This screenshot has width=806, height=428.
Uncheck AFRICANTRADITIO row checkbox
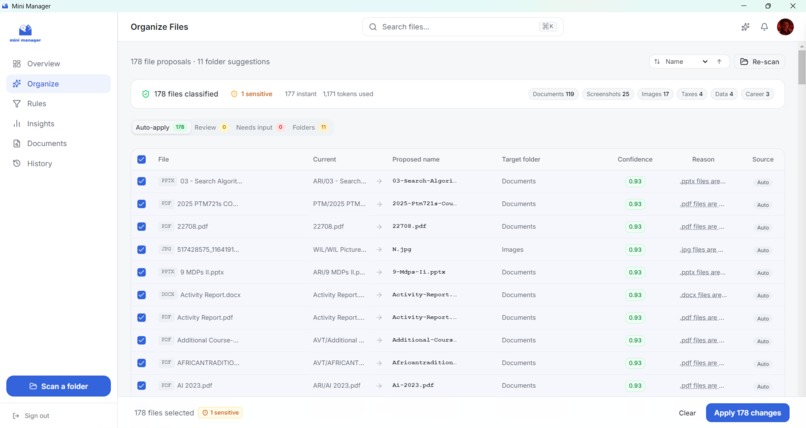[141, 363]
